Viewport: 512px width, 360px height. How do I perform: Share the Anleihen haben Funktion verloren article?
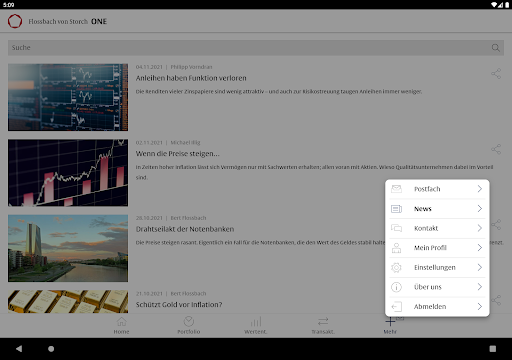pyautogui.click(x=496, y=74)
